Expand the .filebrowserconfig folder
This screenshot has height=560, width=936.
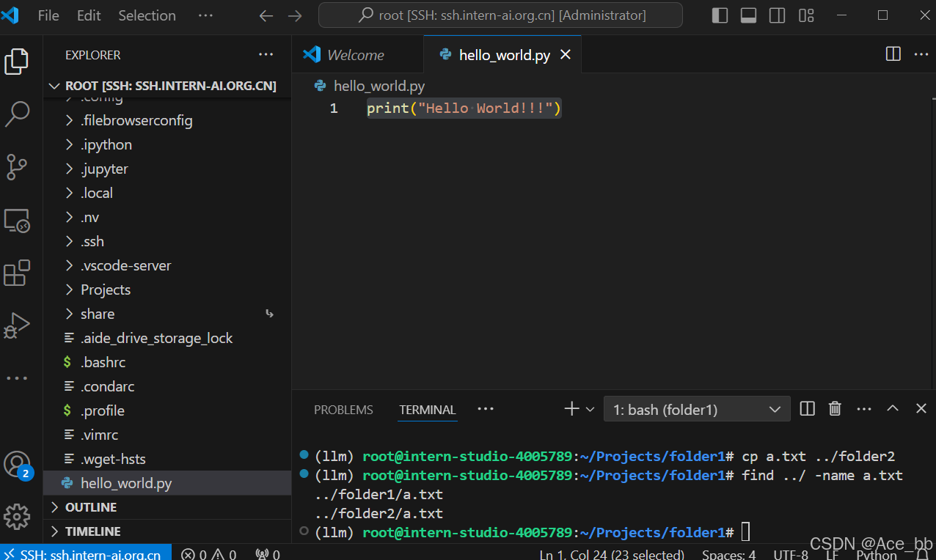click(x=167, y=120)
